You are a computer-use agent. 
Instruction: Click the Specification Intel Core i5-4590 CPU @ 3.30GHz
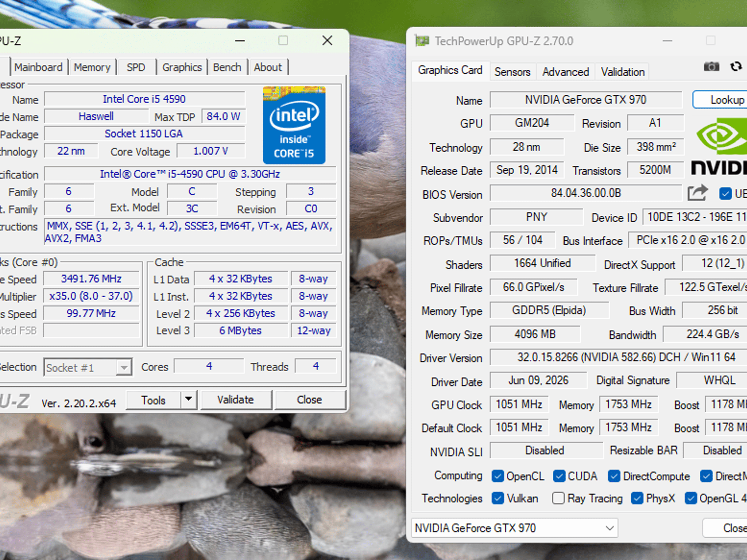pyautogui.click(x=190, y=174)
